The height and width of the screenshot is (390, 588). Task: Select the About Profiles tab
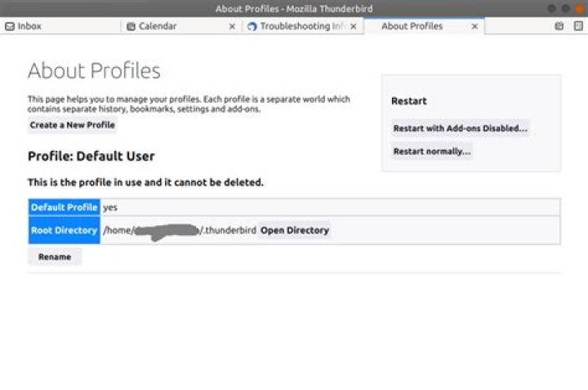424,26
